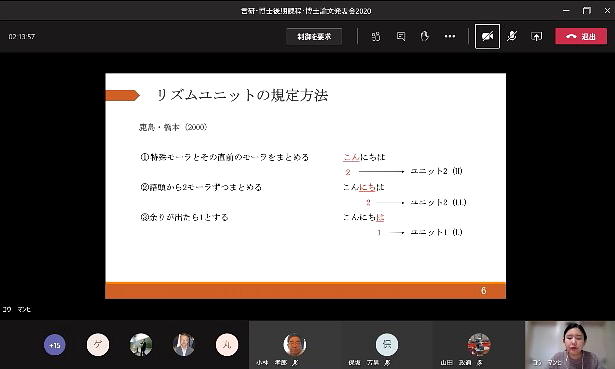Image resolution: width=615 pixels, height=369 pixels.
Task: Raise your hand in the meeting
Action: (425, 37)
